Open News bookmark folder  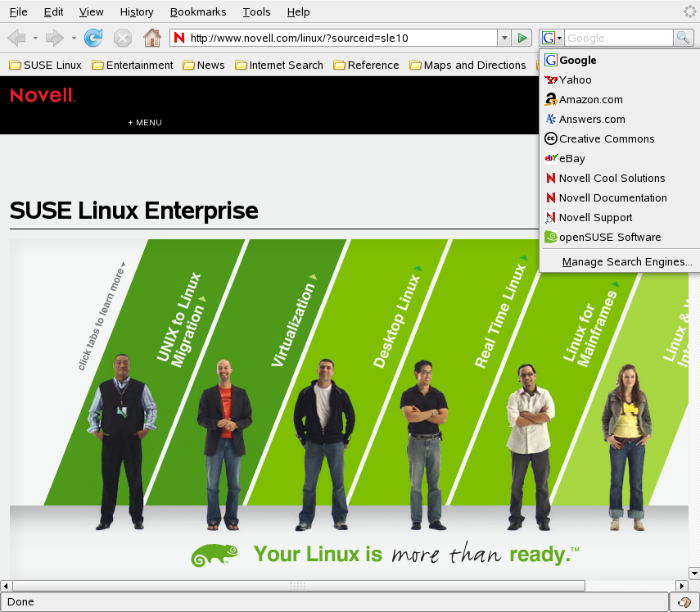[x=204, y=66]
